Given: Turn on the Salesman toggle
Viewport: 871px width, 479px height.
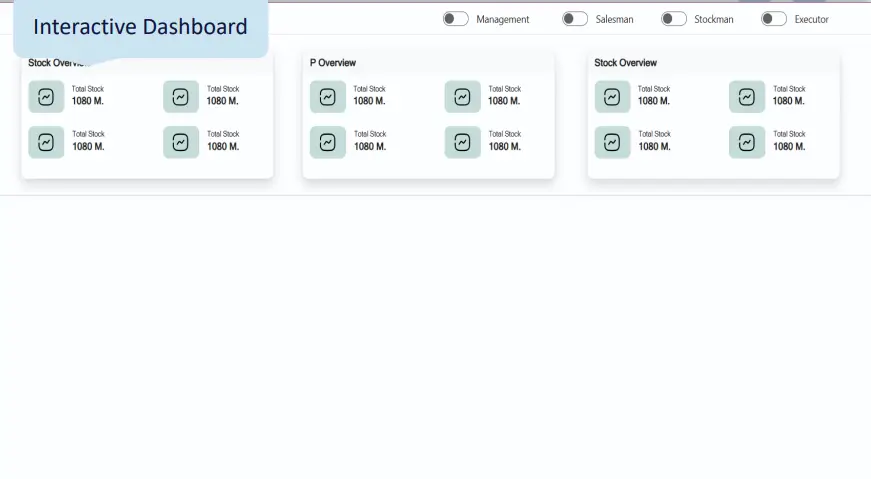Looking at the screenshot, I should 574,19.
